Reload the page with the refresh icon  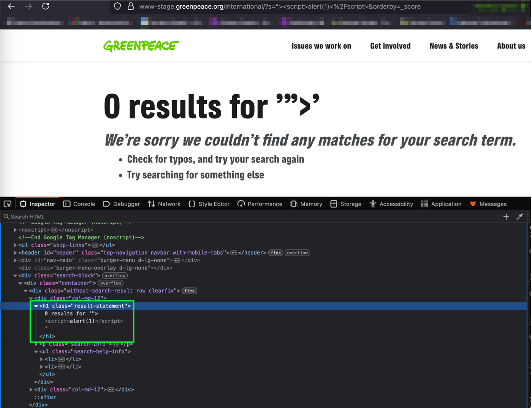pos(46,6)
